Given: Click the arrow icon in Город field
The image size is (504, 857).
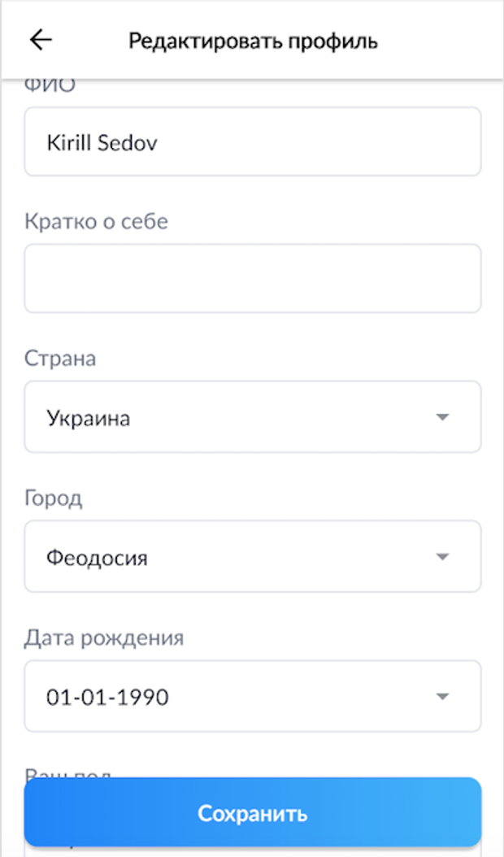Looking at the screenshot, I should [x=442, y=557].
